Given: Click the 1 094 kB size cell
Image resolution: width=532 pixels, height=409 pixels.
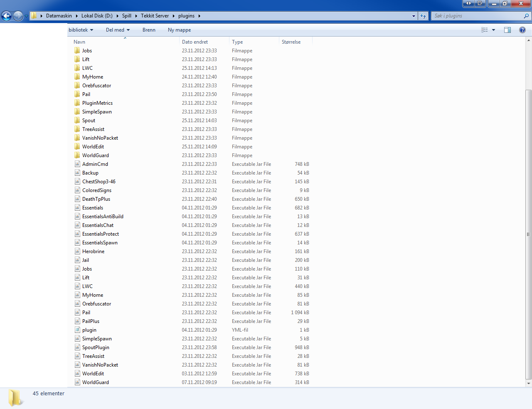Looking at the screenshot, I should coord(300,312).
